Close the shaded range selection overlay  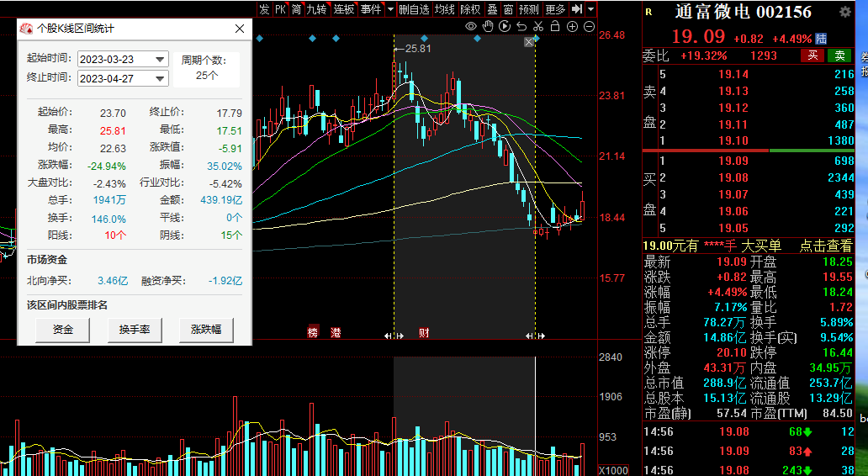point(529,42)
